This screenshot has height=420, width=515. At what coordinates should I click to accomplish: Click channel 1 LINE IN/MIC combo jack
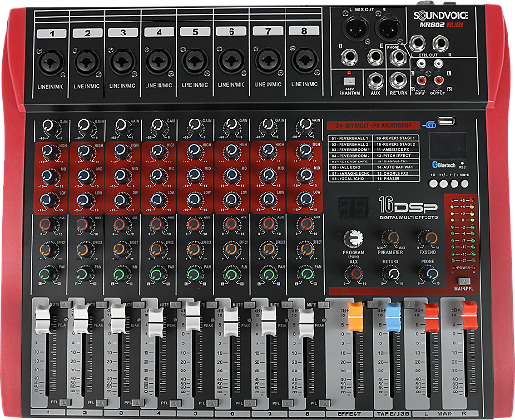[51, 63]
